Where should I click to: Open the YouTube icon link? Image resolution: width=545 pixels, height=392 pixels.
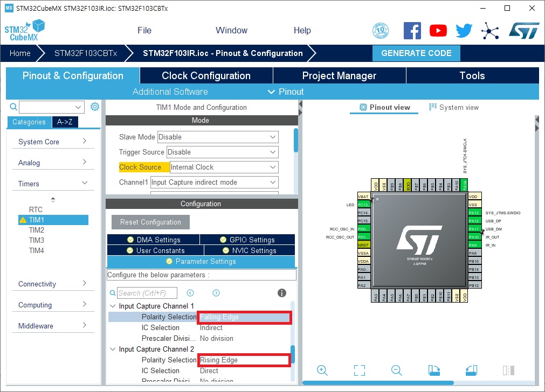pos(438,31)
